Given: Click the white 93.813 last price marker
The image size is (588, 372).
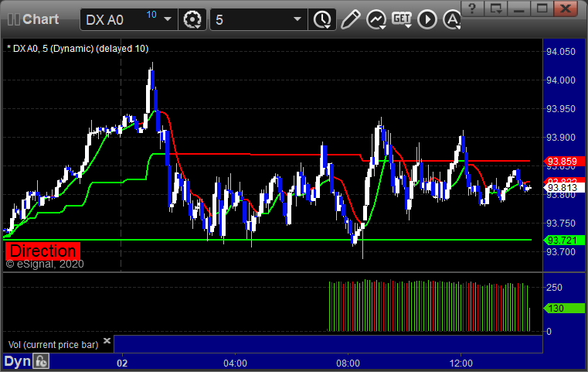Looking at the screenshot, I should click(564, 187).
